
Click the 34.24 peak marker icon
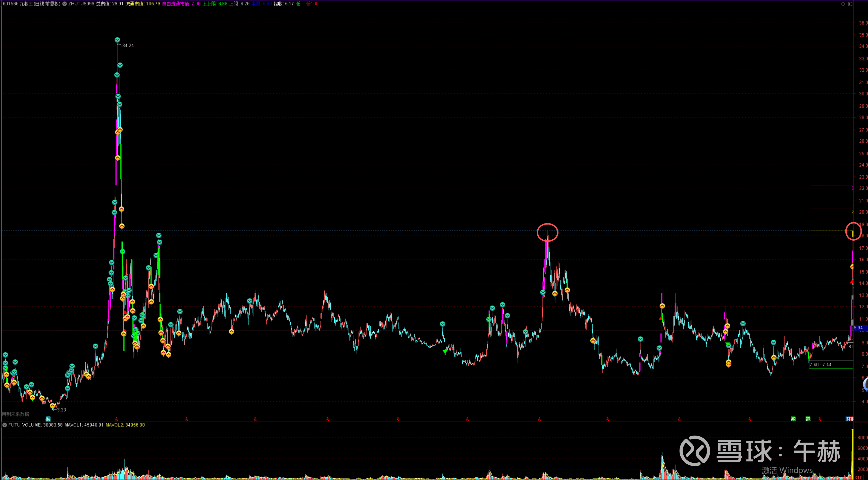(117, 40)
